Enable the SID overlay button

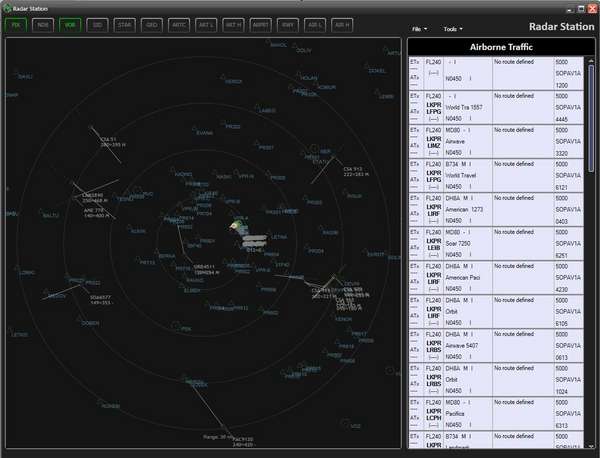point(97,25)
